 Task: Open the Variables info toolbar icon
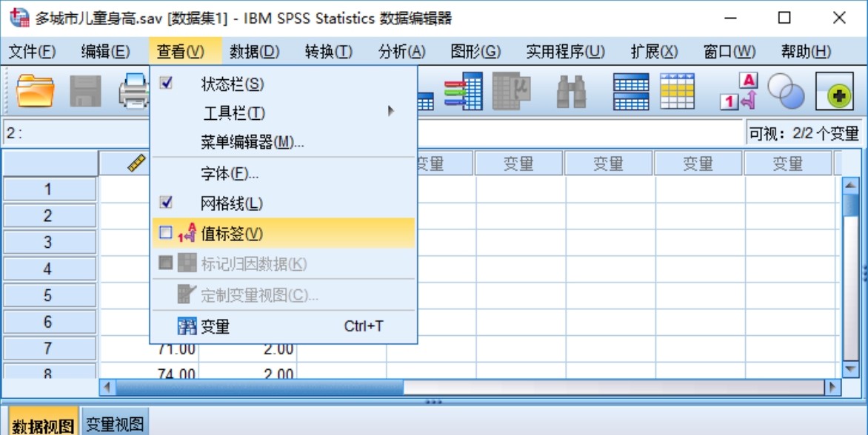tap(464, 91)
